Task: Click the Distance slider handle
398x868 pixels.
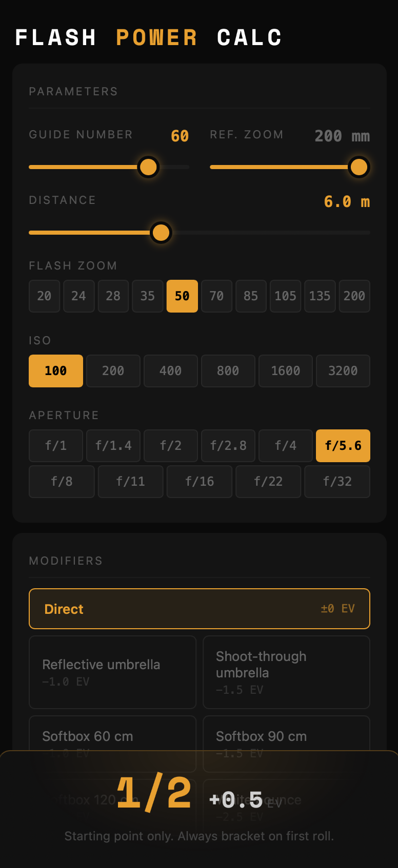Action: click(x=161, y=233)
